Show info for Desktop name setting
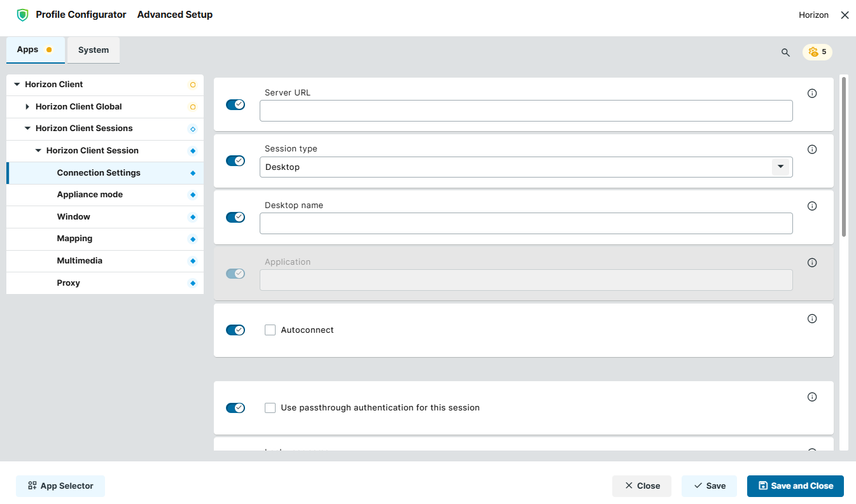The image size is (856, 504). 812,206
